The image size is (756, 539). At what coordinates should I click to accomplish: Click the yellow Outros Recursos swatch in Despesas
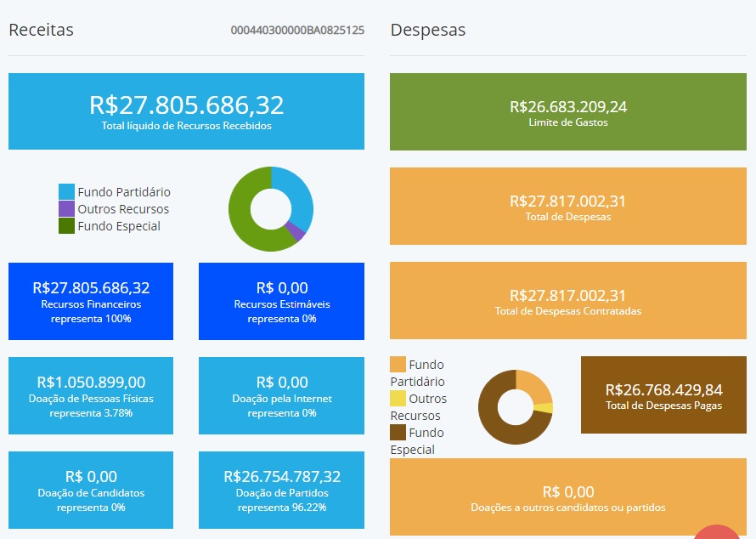point(398,399)
